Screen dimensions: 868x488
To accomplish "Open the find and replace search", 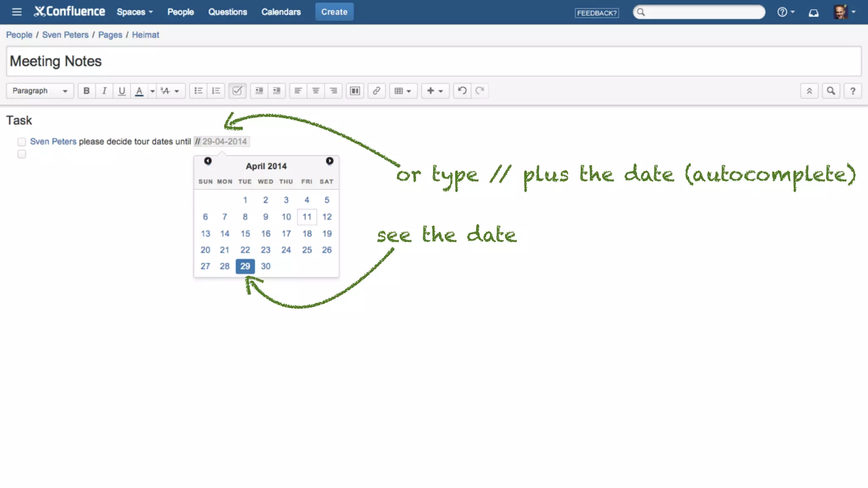I will (831, 91).
